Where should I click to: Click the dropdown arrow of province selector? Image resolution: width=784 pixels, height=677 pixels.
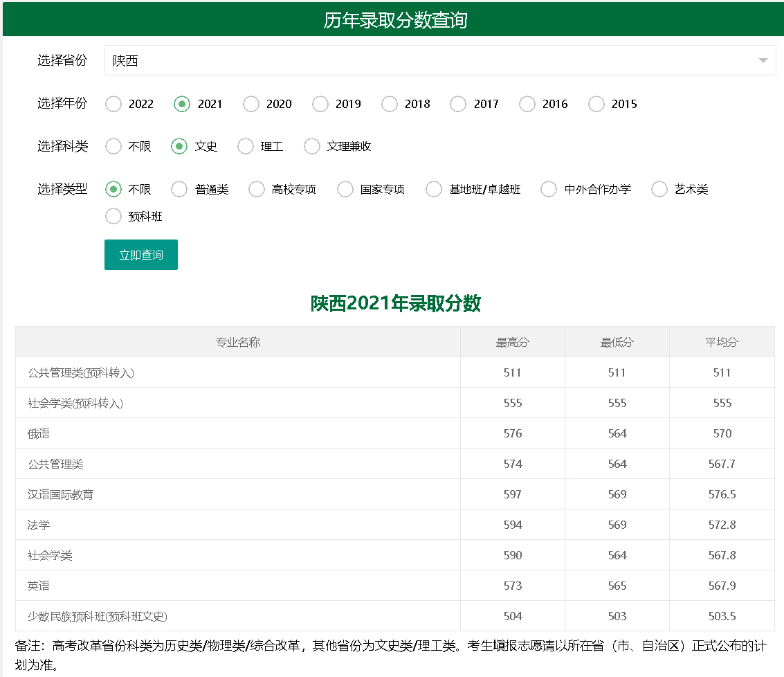(763, 60)
